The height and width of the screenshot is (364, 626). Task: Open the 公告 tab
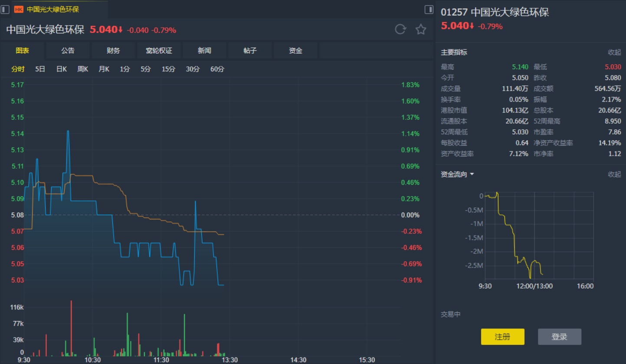click(68, 51)
